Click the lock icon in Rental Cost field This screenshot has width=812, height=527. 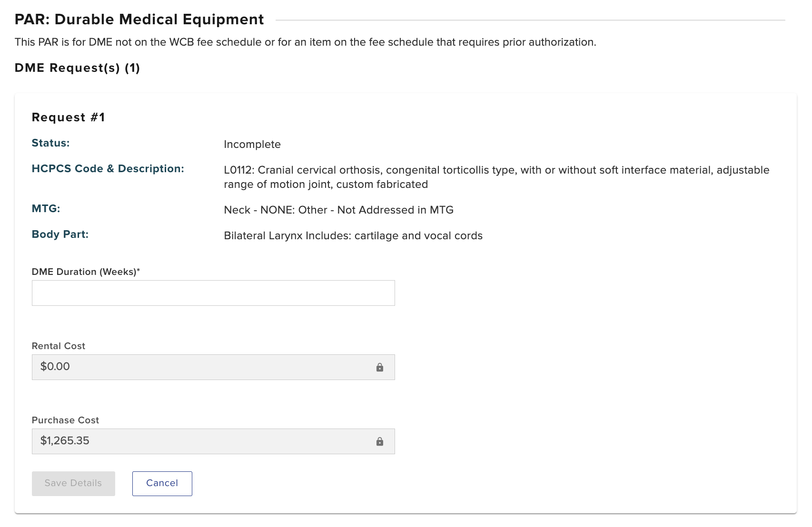coord(380,367)
